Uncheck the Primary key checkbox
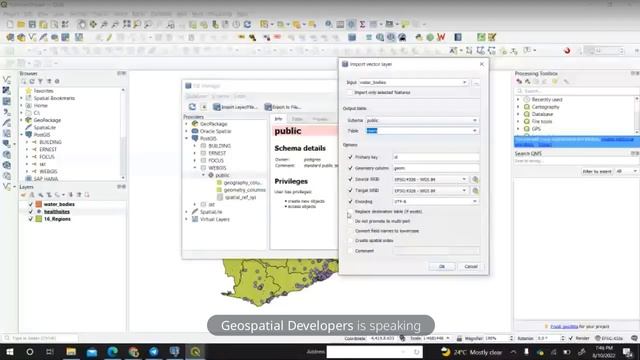This screenshot has width=640, height=360. pos(350,157)
